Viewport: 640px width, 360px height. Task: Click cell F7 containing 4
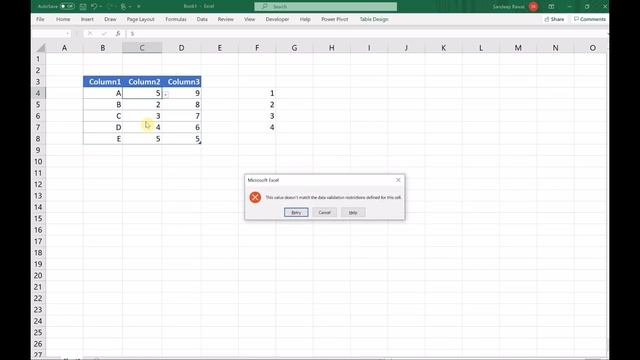coord(257,127)
